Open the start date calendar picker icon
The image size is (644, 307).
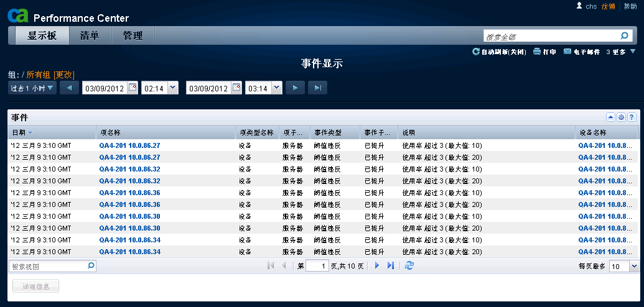coord(133,88)
